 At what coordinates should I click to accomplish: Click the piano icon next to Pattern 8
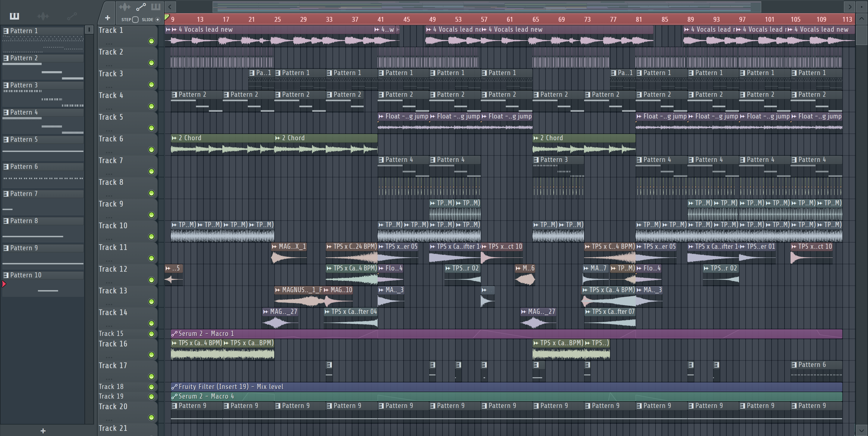(x=6, y=221)
